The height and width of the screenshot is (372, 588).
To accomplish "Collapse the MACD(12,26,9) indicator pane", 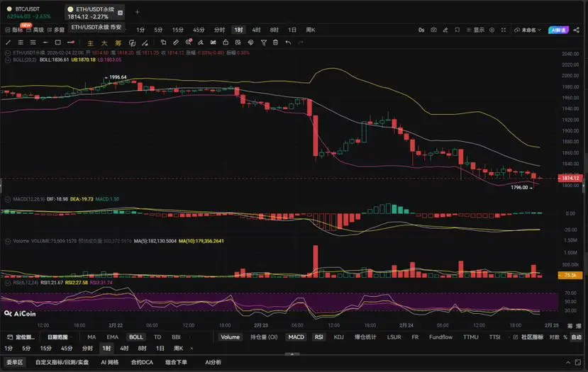I will pyautogui.click(x=8, y=199).
